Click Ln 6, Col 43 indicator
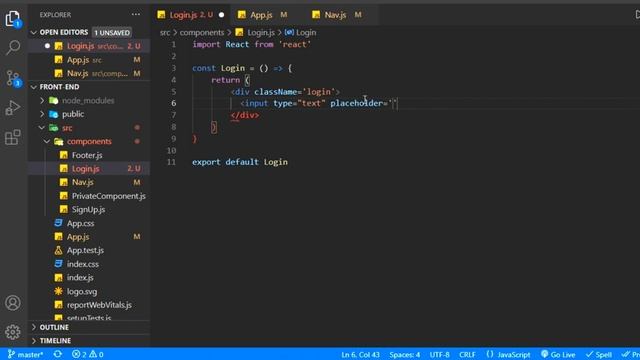Image resolution: width=640 pixels, height=360 pixels. pyautogui.click(x=360, y=354)
